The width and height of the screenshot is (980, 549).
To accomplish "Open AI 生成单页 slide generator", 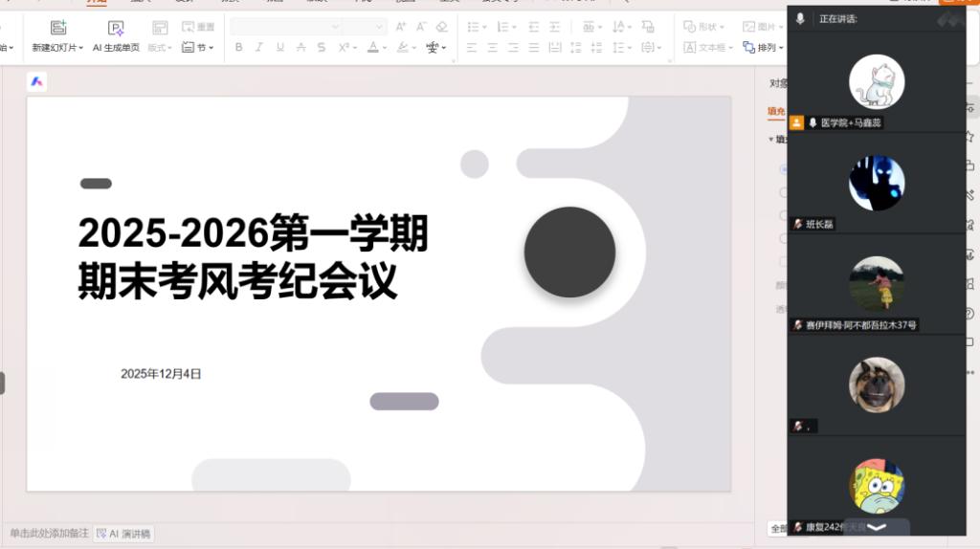I will pyautogui.click(x=116, y=28).
